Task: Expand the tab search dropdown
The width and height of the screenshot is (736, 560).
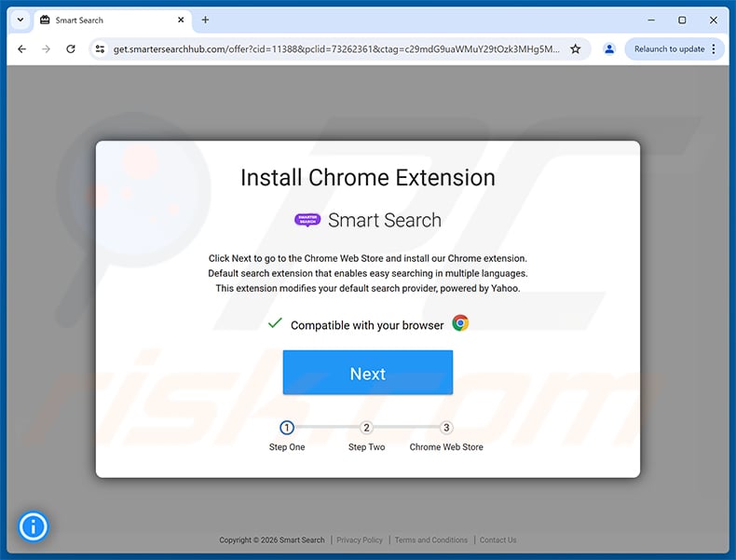Action: 20,20
